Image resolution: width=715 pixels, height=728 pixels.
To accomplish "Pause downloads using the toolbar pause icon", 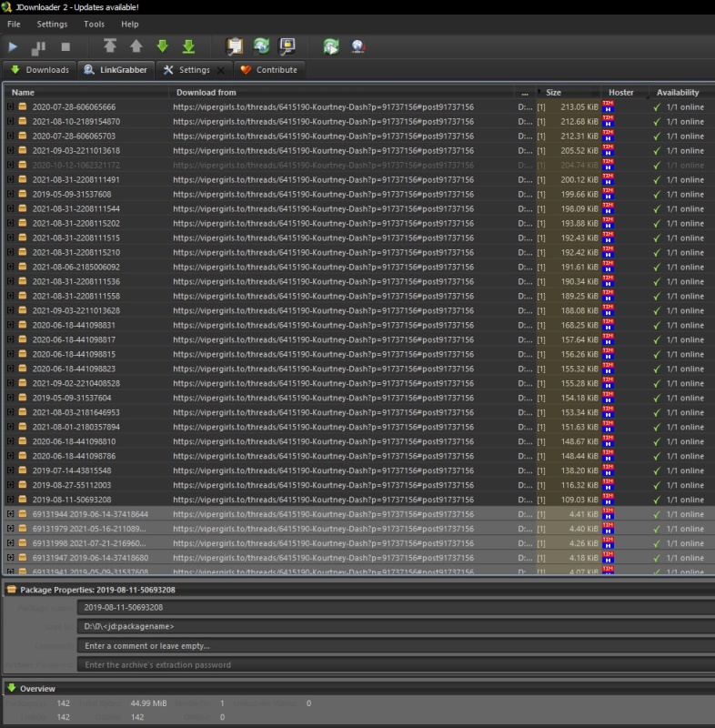I will 38,46.
